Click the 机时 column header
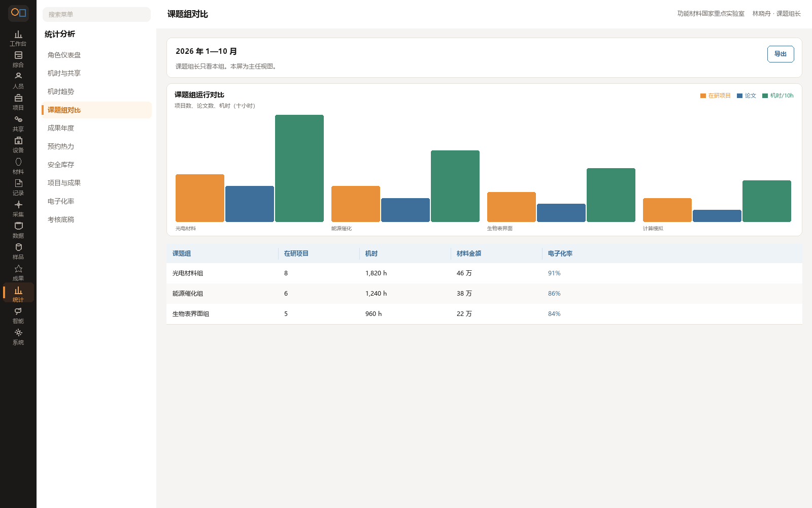This screenshot has width=812, height=508. pos(371,253)
